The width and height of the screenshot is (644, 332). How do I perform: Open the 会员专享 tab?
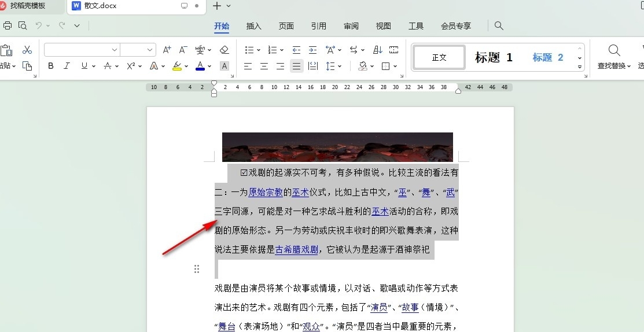[456, 26]
